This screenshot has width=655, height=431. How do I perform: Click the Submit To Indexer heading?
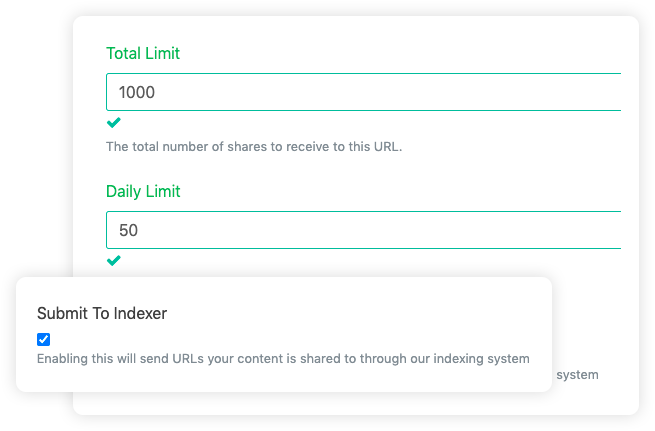102,313
